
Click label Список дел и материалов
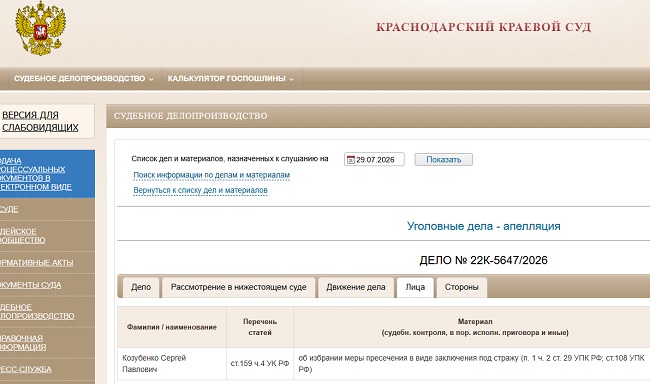tap(230, 158)
